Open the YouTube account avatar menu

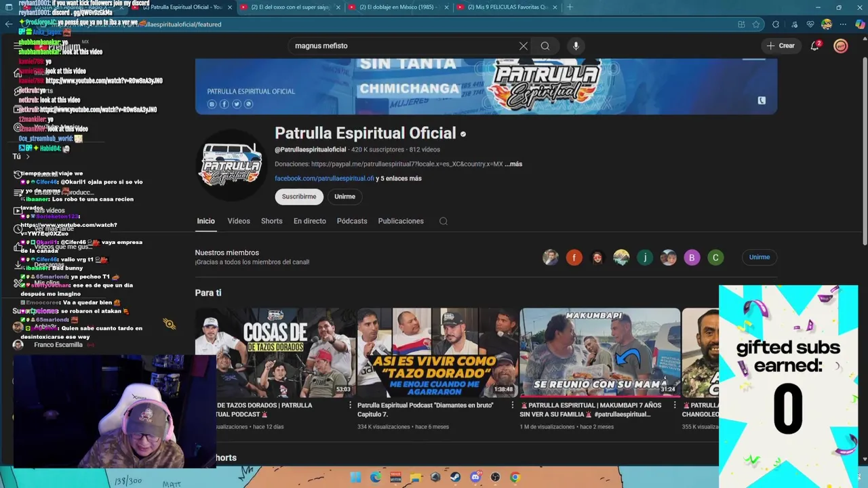841,46
